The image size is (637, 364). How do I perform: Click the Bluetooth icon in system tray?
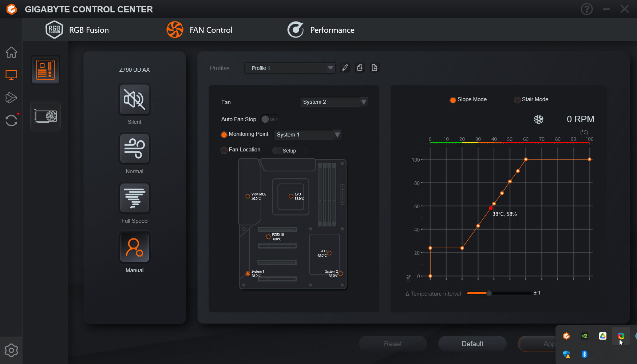tap(585, 354)
